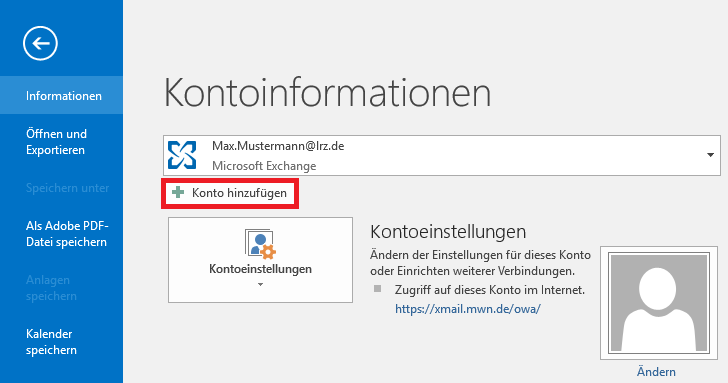
Task: Click the back arrow circle icon
Action: click(40, 43)
